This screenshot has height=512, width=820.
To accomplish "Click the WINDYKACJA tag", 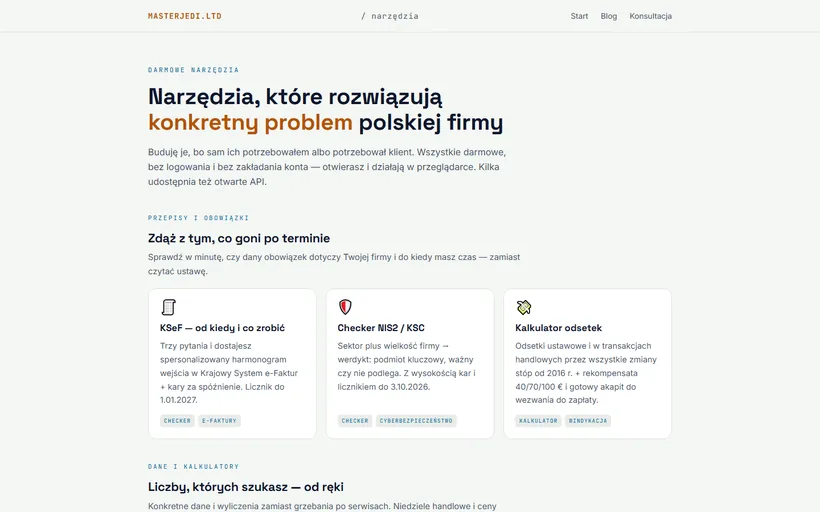I will (x=588, y=420).
